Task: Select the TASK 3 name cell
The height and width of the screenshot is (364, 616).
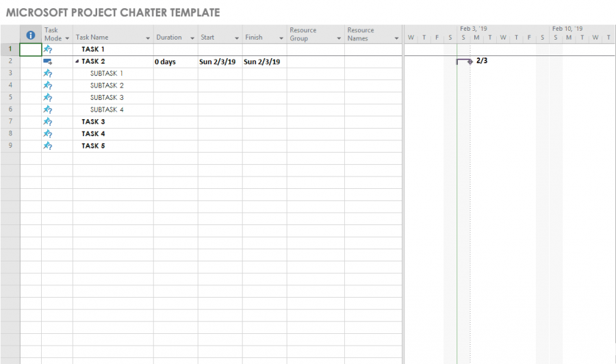Action: point(113,122)
